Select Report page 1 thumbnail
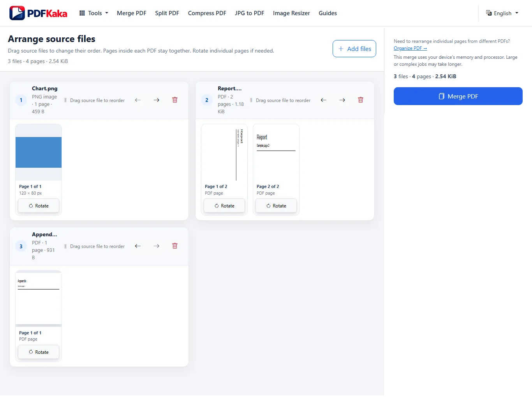532x397 pixels. click(224, 152)
